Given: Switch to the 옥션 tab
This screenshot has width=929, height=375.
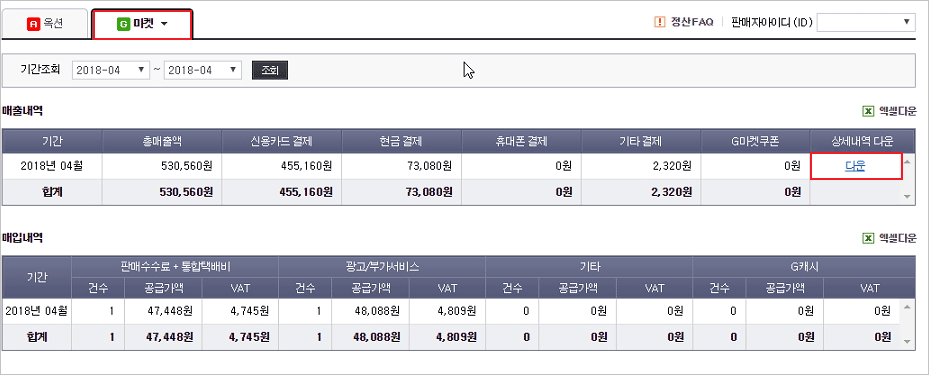Looking at the screenshot, I should 45,24.
